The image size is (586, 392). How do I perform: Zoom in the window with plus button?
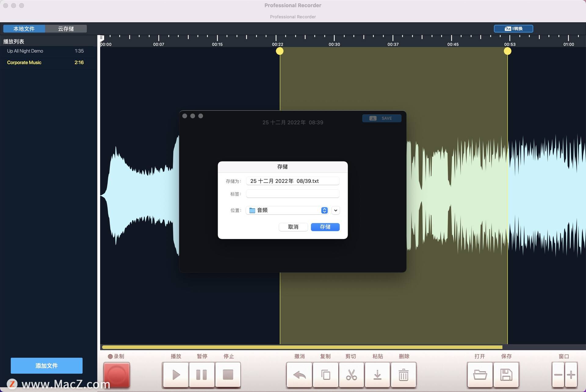pyautogui.click(x=571, y=375)
